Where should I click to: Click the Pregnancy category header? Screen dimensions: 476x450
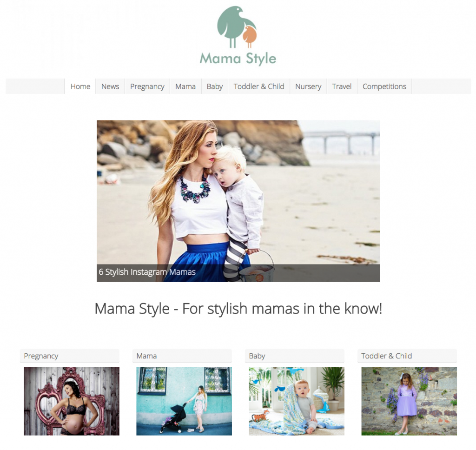point(70,356)
